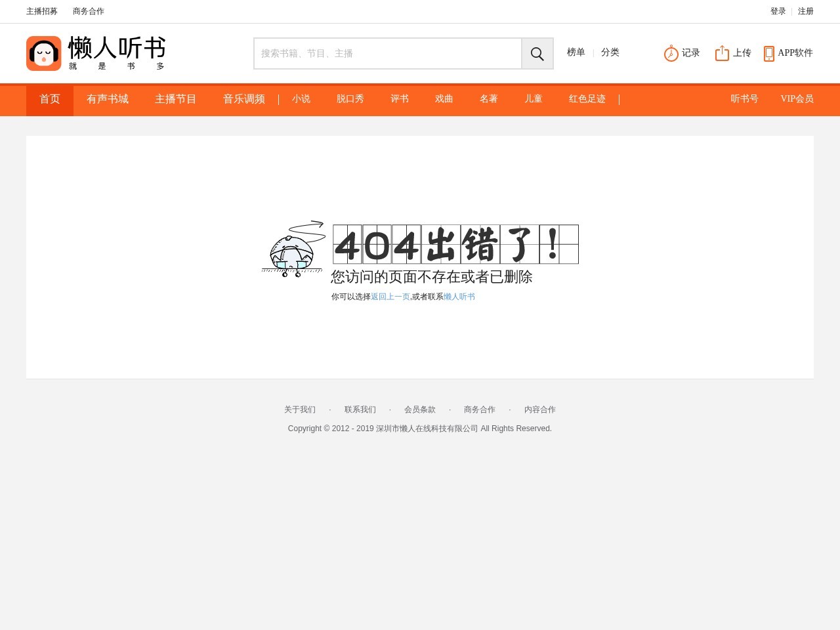Click the 上传 text label
Screen dimensions: 840x630
[x=742, y=53]
